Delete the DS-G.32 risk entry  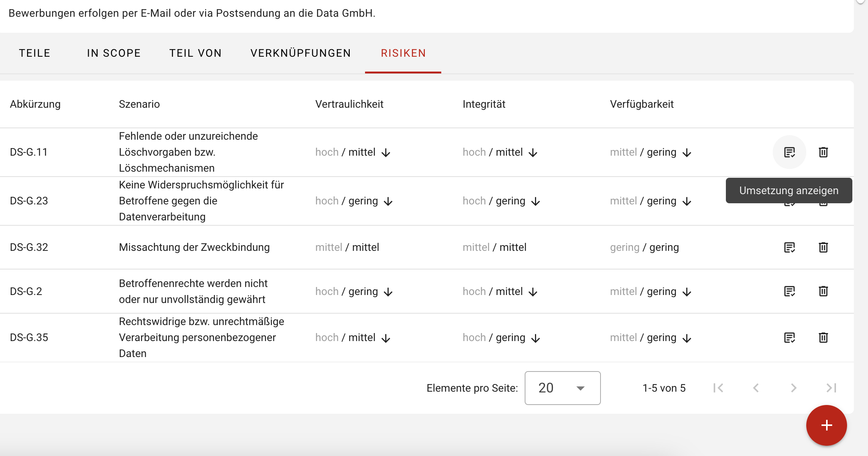point(823,247)
